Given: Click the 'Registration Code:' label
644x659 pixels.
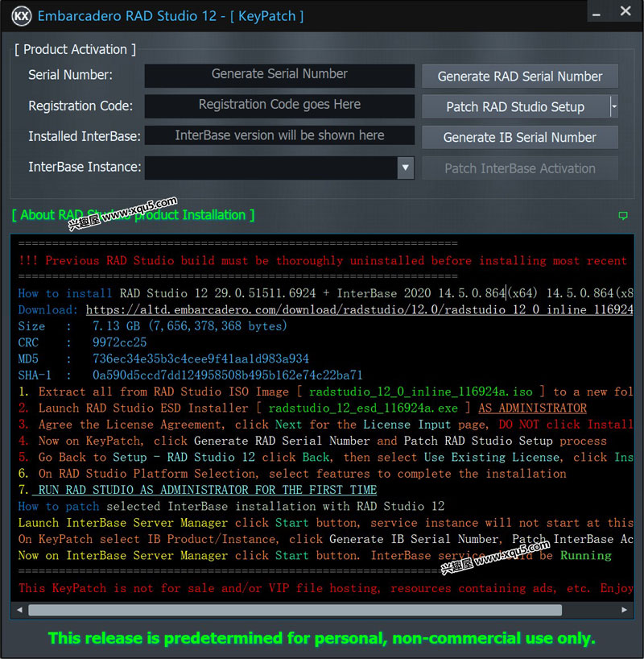Looking at the screenshot, I should (80, 106).
